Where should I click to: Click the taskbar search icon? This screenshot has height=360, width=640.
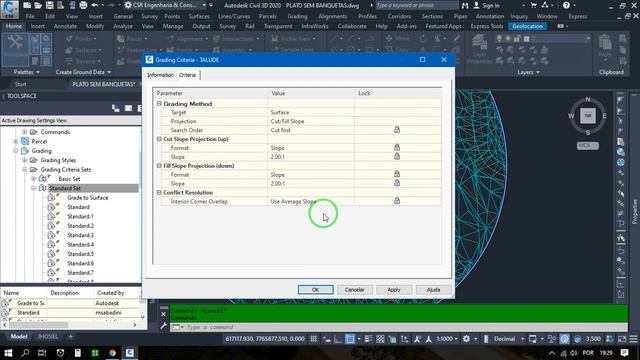(25, 353)
